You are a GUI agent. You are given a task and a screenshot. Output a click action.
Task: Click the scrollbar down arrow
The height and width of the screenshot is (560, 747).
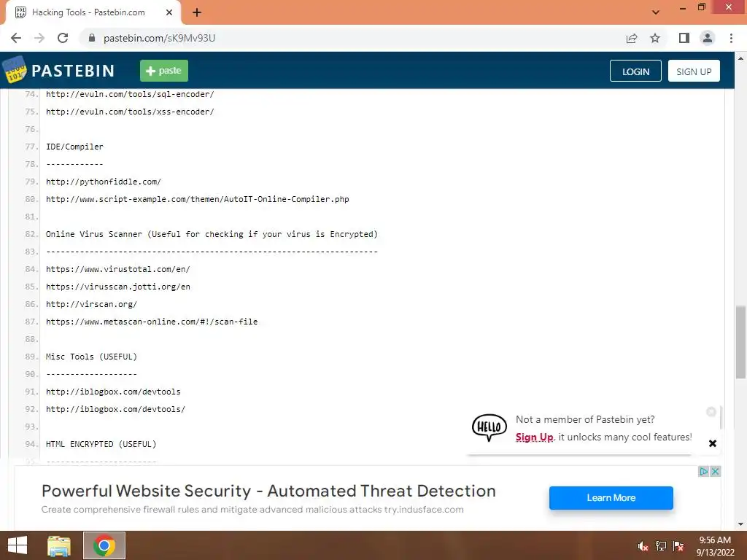click(x=740, y=524)
